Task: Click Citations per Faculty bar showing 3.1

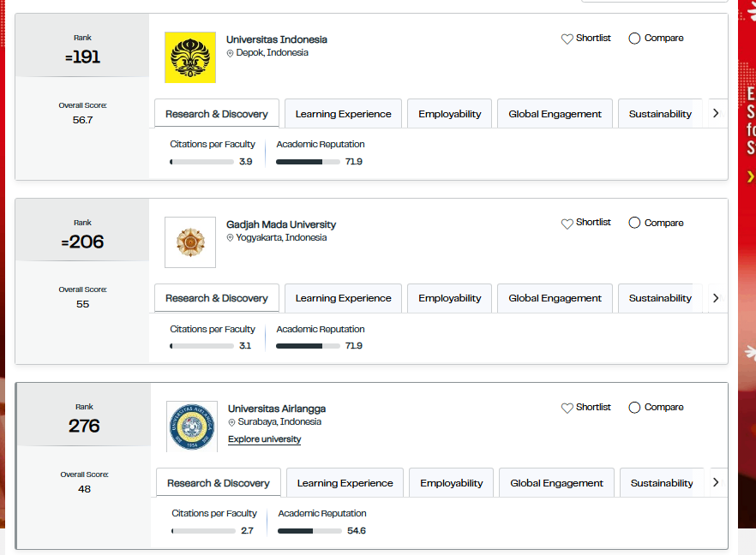Action: pyautogui.click(x=202, y=346)
